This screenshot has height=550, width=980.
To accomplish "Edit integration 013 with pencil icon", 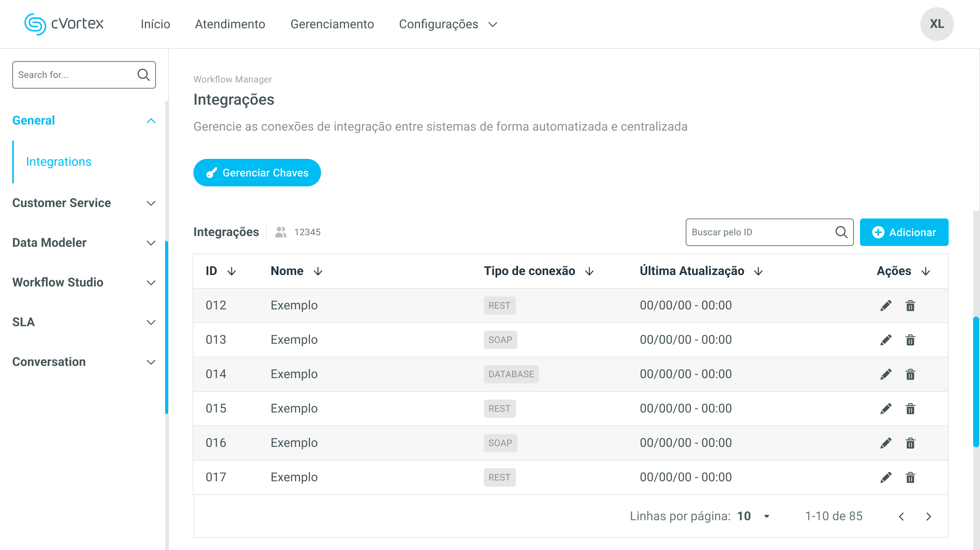I will (886, 340).
